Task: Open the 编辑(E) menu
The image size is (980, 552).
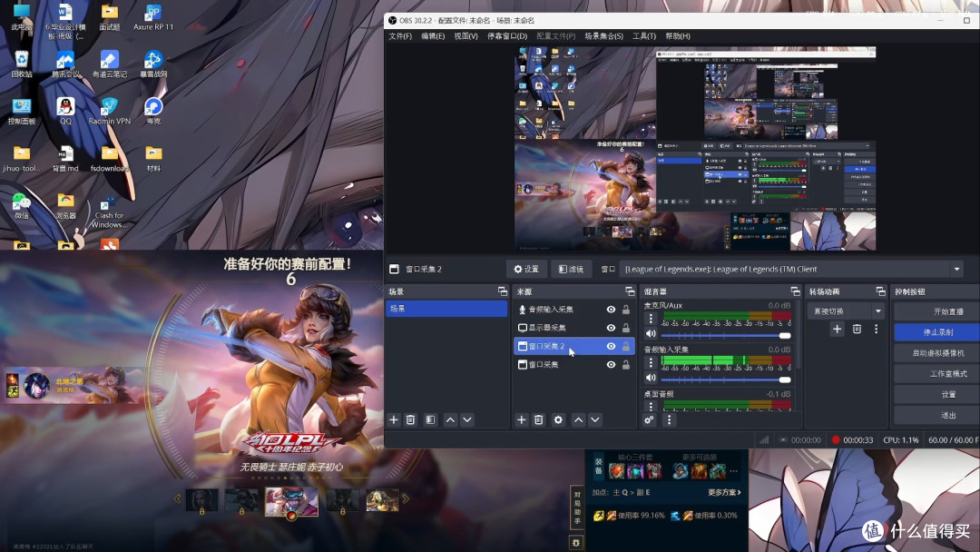Action: tap(433, 36)
